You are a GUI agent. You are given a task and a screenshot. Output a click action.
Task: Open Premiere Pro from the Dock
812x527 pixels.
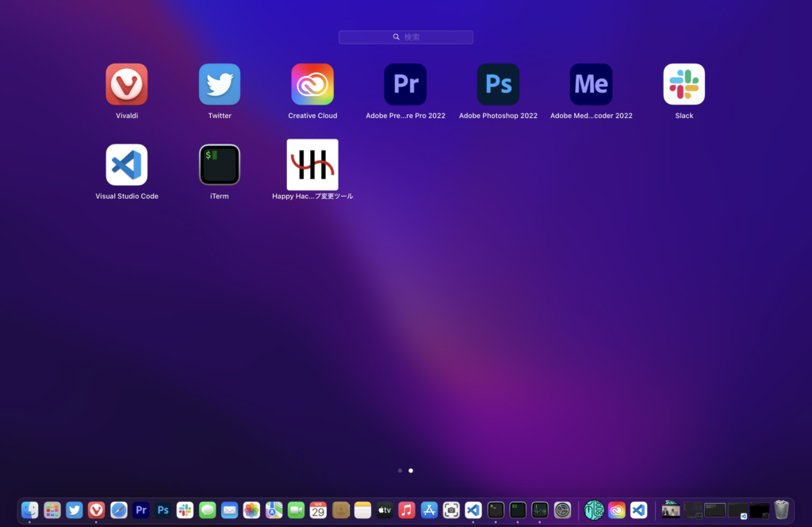click(141, 510)
